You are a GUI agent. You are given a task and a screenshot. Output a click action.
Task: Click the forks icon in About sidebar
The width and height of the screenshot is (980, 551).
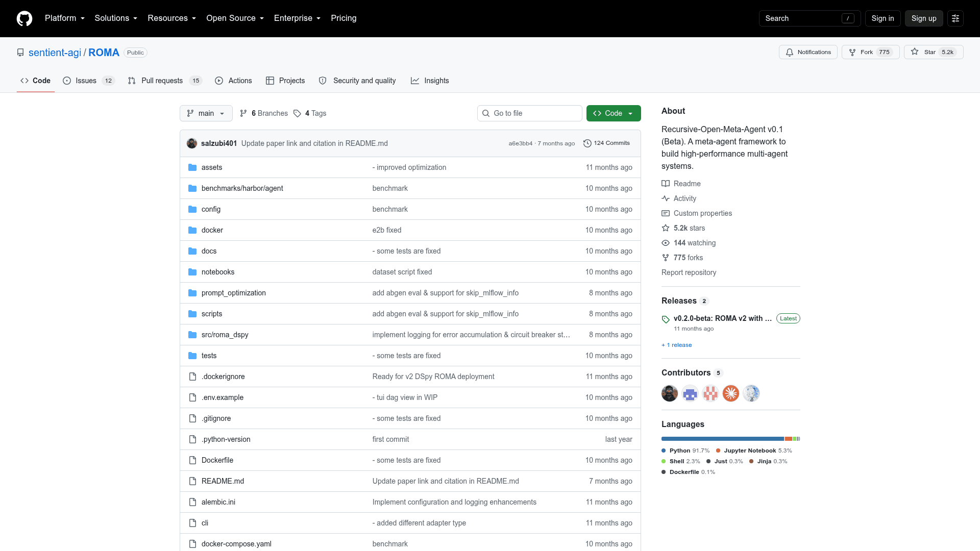coord(666,258)
